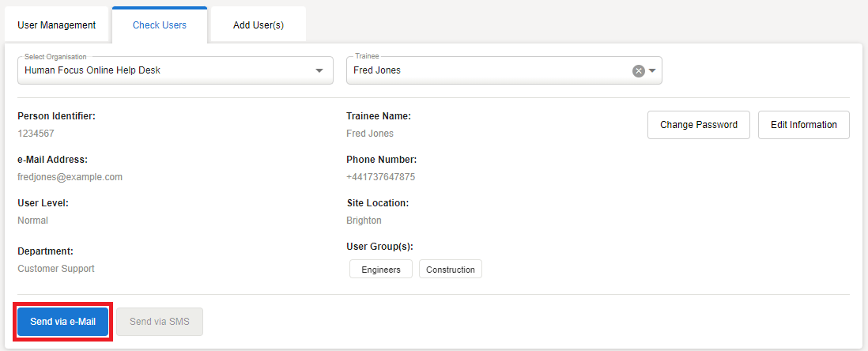This screenshot has height=351, width=868.
Task: Click the Change Password button
Action: click(698, 125)
